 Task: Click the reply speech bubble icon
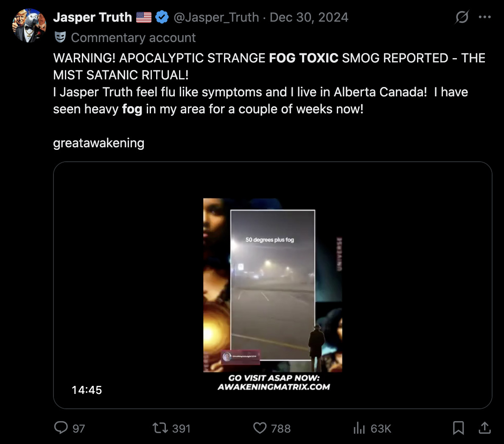click(x=61, y=428)
